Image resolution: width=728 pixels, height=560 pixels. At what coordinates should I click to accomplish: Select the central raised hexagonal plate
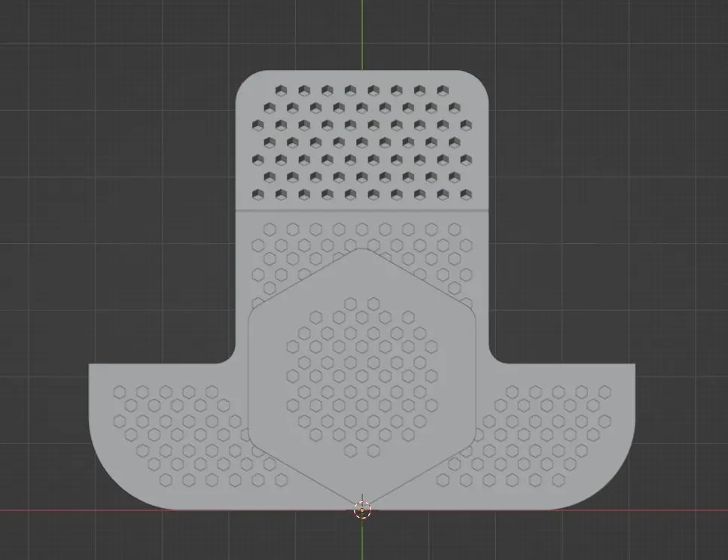click(x=362, y=378)
